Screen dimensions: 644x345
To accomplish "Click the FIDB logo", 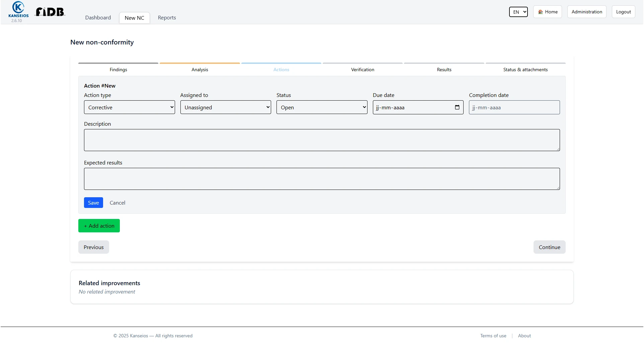I will [x=50, y=12].
